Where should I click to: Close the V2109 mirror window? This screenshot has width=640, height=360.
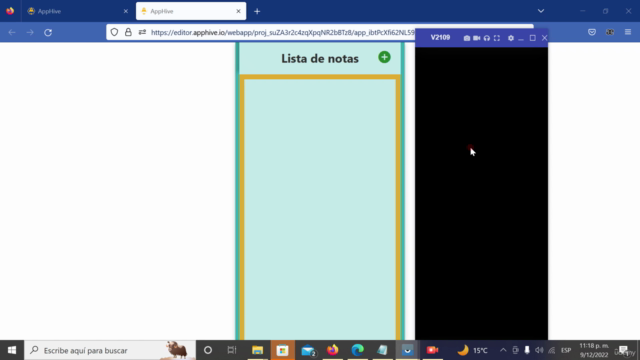544,38
